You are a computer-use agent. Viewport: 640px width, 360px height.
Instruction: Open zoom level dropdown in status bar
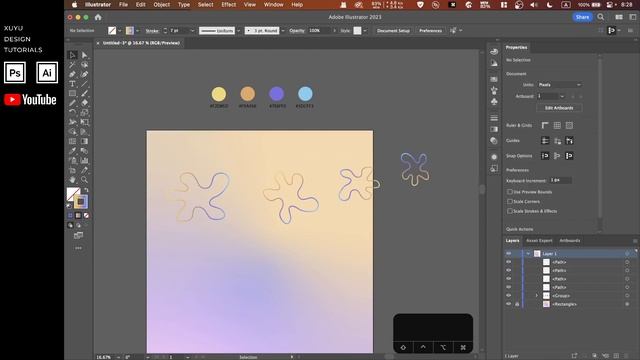pos(119,357)
